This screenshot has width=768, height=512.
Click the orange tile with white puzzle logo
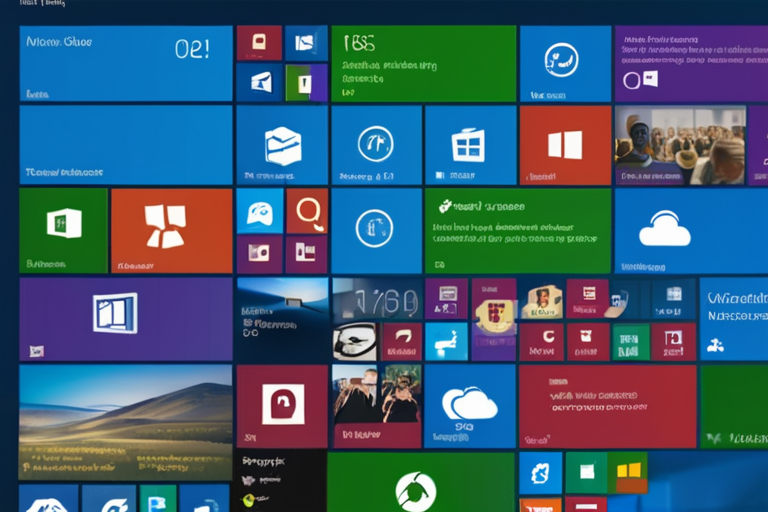[171, 230]
